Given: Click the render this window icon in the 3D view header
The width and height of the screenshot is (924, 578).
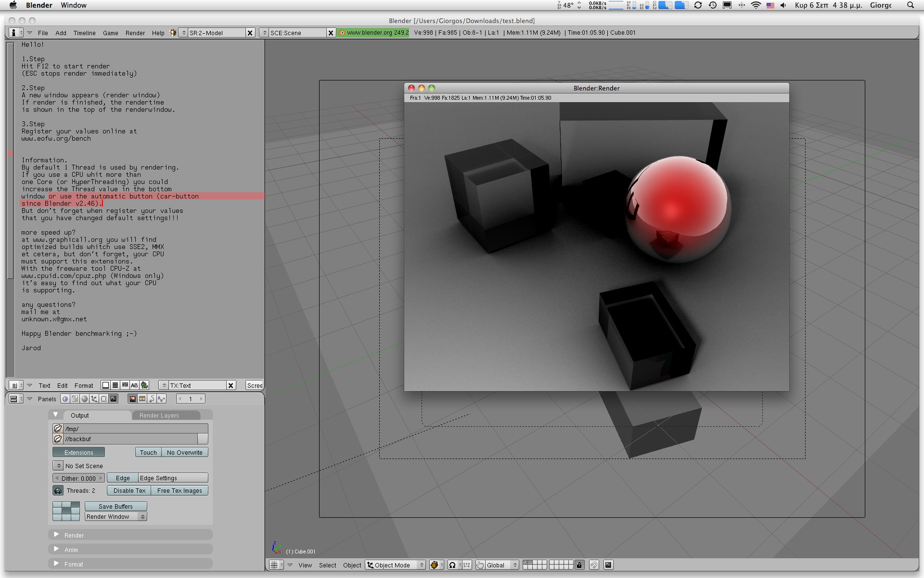Looking at the screenshot, I should (608, 565).
